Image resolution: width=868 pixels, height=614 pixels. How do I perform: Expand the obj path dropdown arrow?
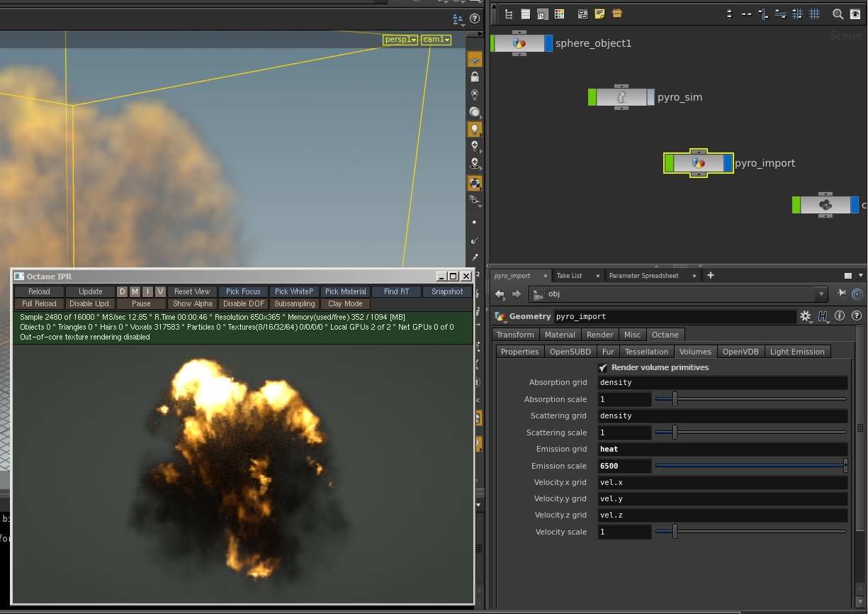[821, 294]
